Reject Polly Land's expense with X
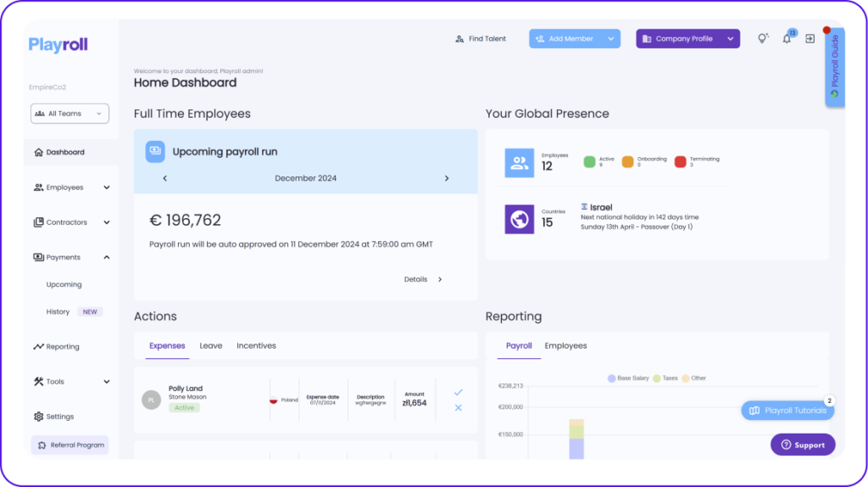Viewport: 868px width, 487px height. pyautogui.click(x=459, y=408)
